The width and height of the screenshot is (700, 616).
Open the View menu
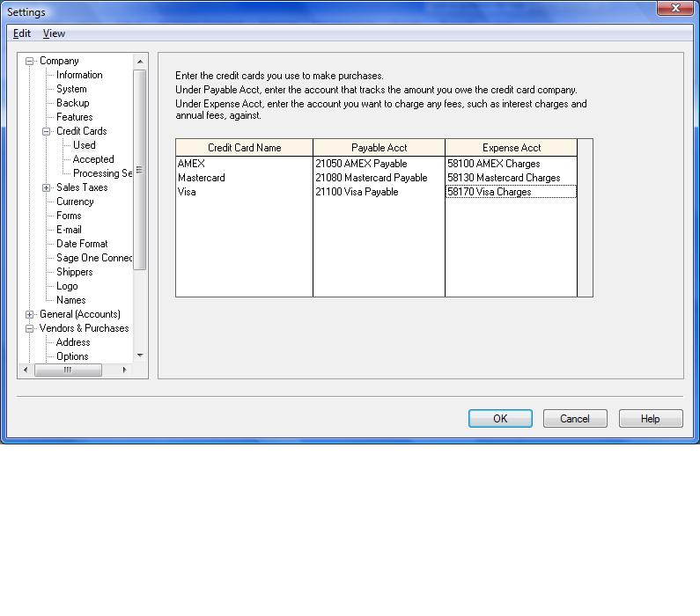(54, 33)
